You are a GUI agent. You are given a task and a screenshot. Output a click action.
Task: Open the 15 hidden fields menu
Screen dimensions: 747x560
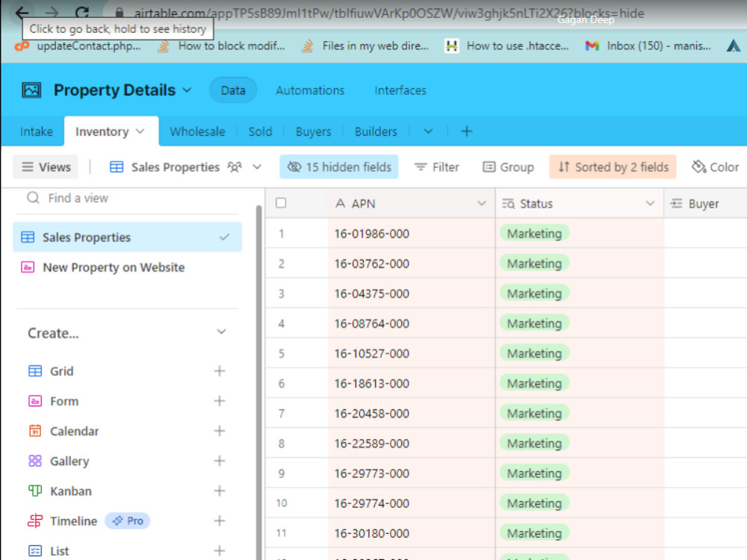point(338,167)
